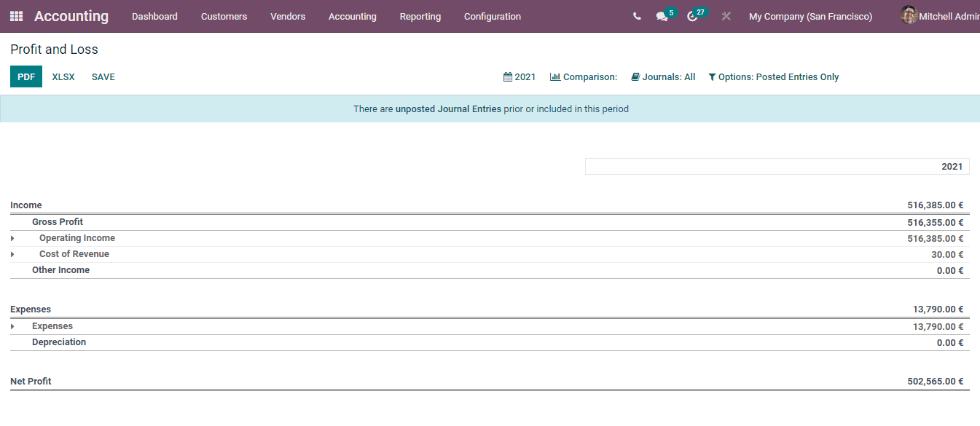This screenshot has height=426, width=980.
Task: Switch to the Dashboard menu
Action: (154, 16)
